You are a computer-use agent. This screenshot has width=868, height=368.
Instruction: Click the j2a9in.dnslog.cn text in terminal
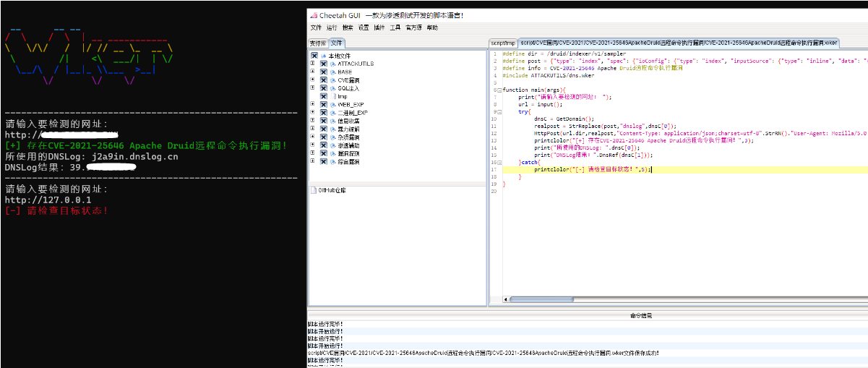pyautogui.click(x=135, y=156)
